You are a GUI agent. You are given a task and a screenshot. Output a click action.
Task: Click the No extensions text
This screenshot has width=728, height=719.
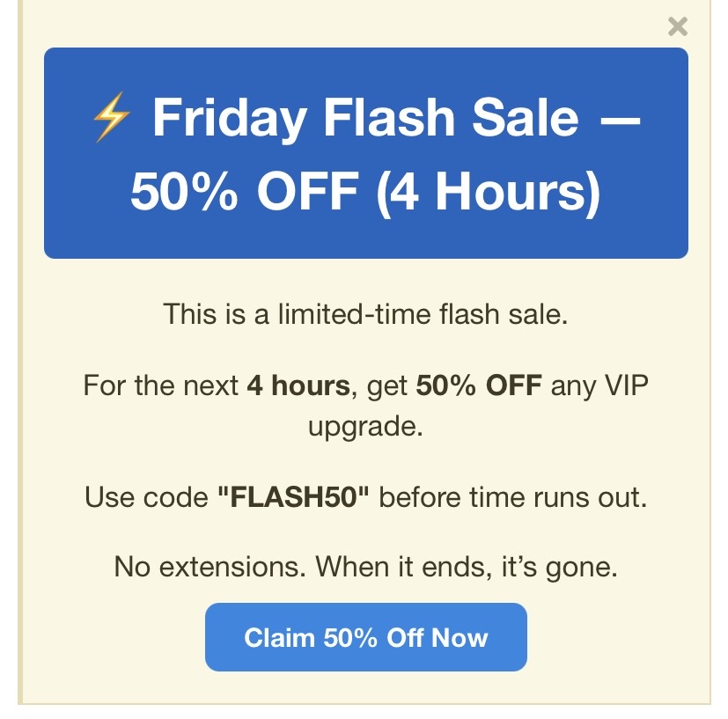point(210,567)
